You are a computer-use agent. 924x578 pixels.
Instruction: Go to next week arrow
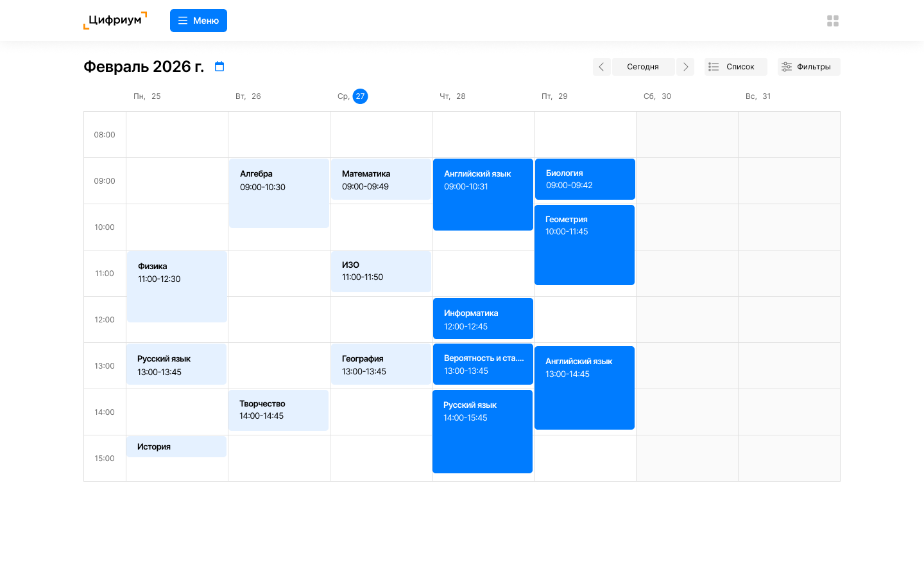point(685,67)
